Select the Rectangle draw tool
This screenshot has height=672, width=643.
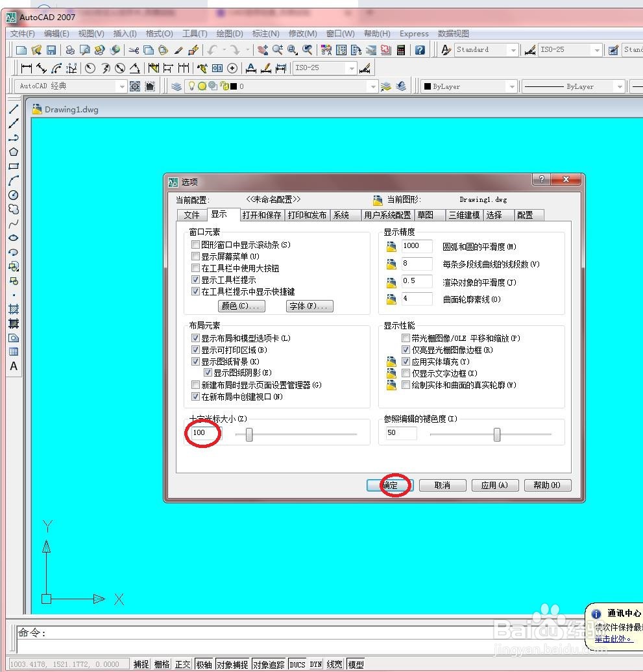click(x=14, y=166)
